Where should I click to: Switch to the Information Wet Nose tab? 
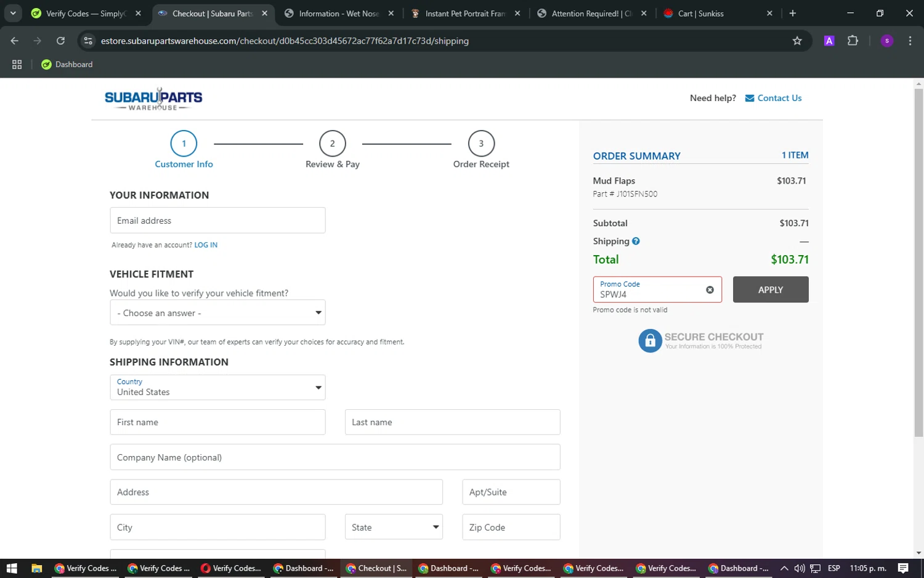click(x=339, y=13)
